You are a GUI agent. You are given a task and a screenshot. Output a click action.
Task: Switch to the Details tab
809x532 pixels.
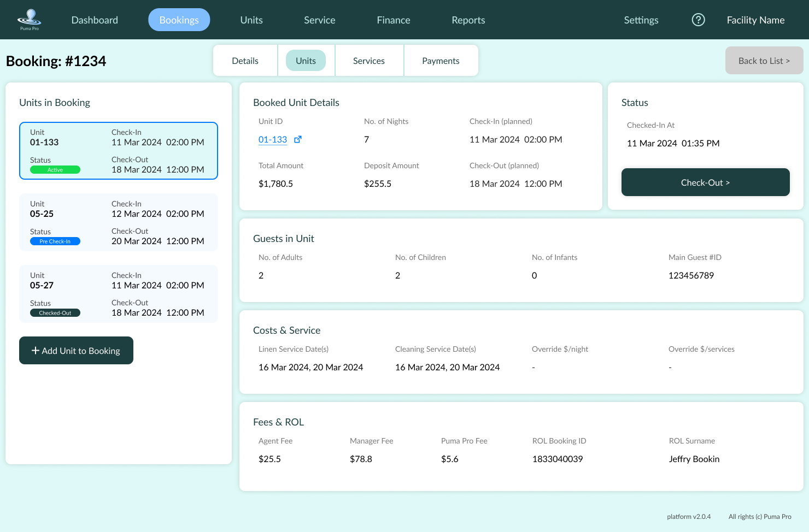(x=245, y=61)
